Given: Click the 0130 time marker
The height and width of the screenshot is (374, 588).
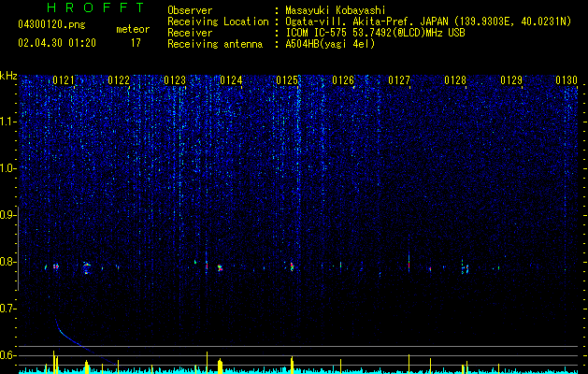Looking at the screenshot, I should click(566, 80).
